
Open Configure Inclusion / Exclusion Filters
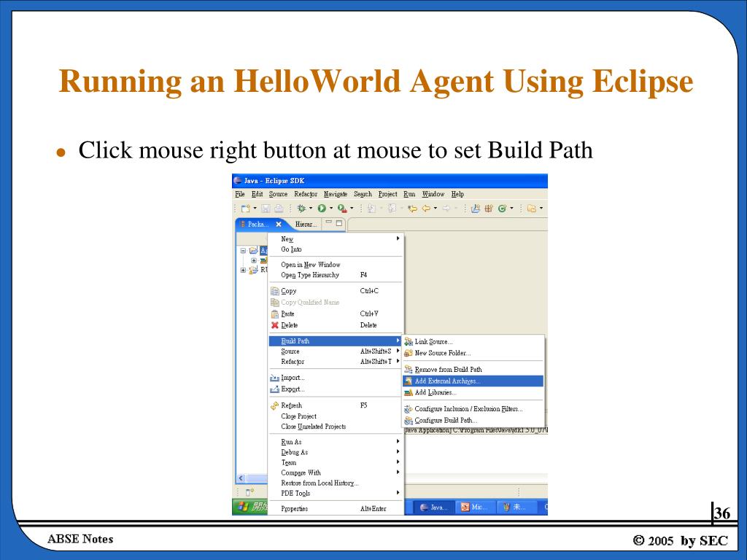point(474,408)
